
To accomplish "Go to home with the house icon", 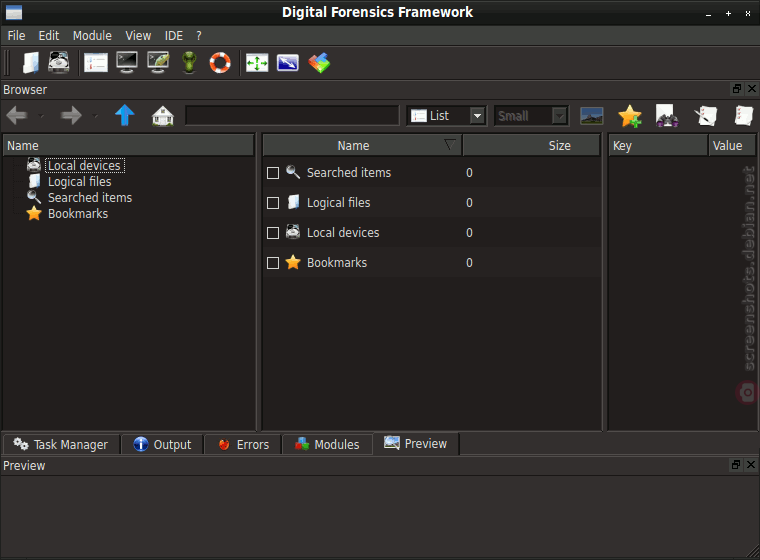I will 163,116.
